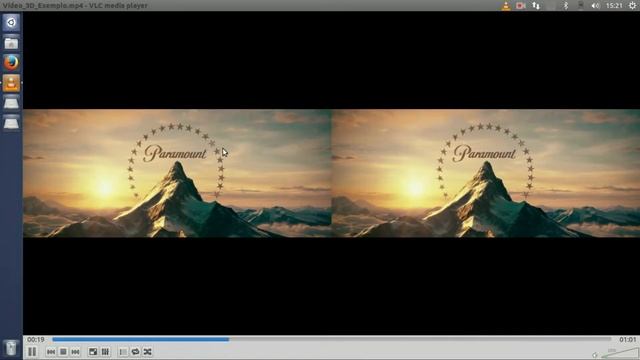Screen dimensions: 640x360
Task: Open second removable drive in launcher
Action: (x=11, y=122)
